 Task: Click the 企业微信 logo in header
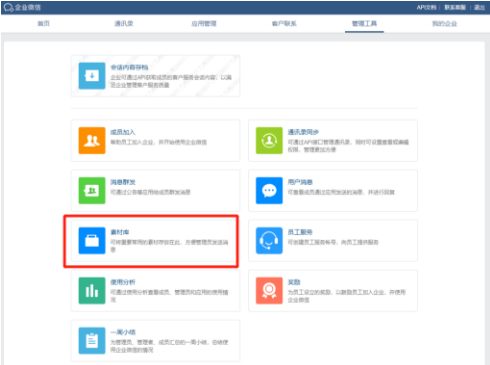(22, 7)
